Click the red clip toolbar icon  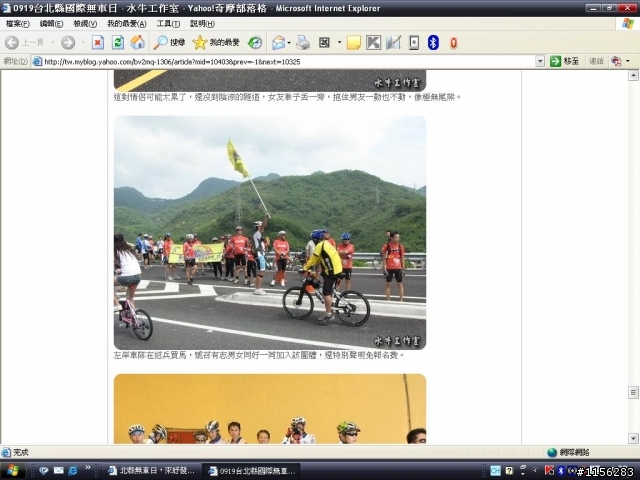pos(453,42)
